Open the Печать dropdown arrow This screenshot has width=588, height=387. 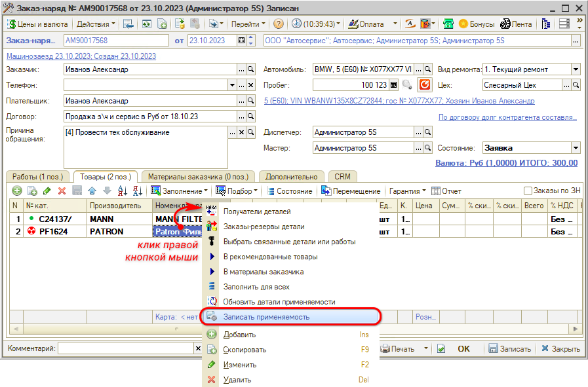(x=426, y=348)
